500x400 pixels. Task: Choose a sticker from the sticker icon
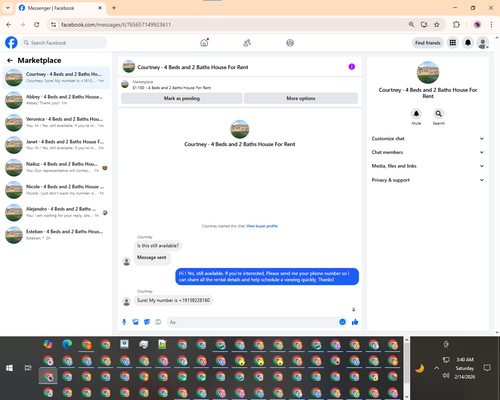coord(147,322)
